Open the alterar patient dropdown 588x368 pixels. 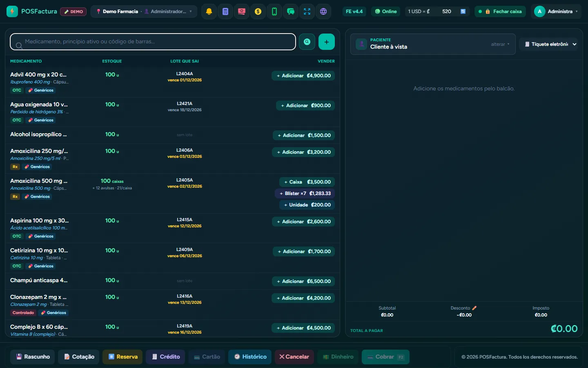500,44
